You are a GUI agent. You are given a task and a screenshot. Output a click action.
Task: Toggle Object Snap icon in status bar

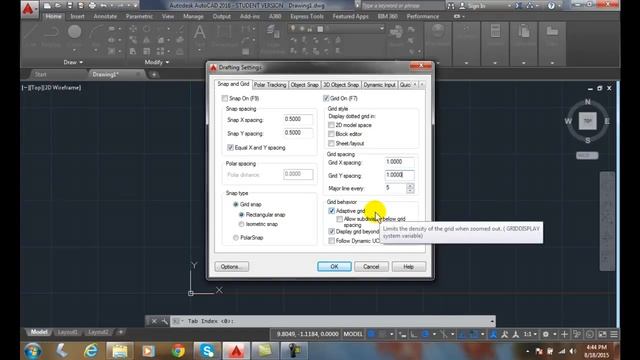tap(473, 334)
